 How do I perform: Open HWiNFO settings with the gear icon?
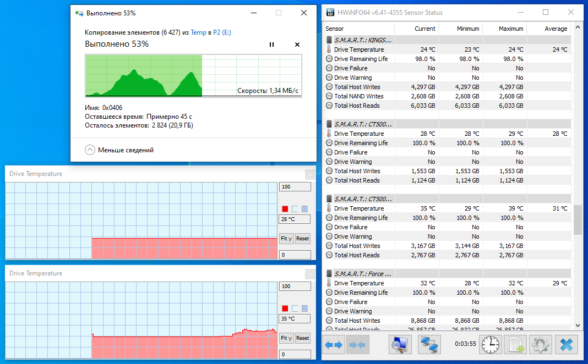(x=540, y=344)
